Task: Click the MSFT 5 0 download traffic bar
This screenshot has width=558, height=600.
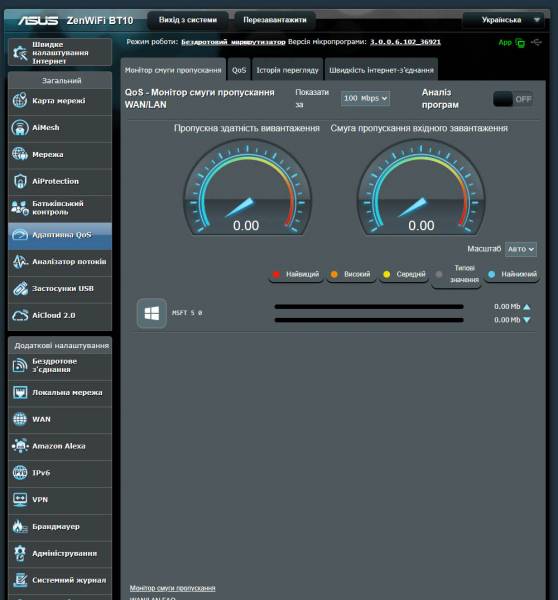Action: pos(369,320)
